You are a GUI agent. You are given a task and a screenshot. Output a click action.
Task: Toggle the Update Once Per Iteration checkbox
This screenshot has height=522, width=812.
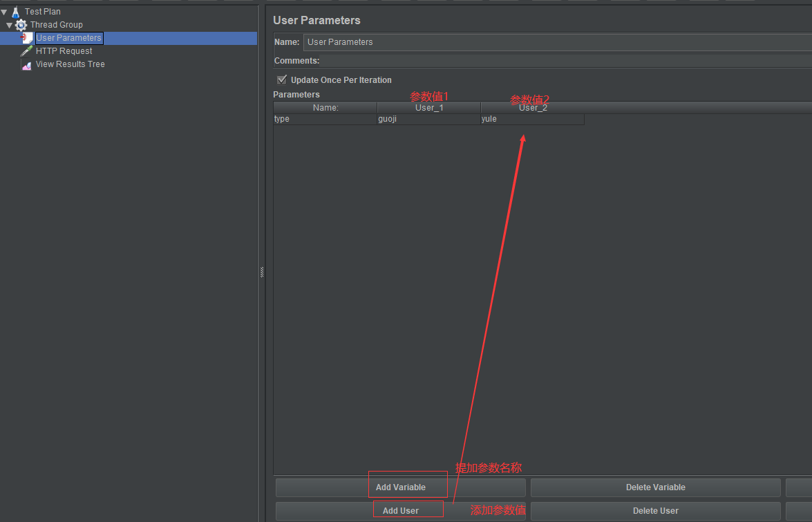[x=281, y=80]
